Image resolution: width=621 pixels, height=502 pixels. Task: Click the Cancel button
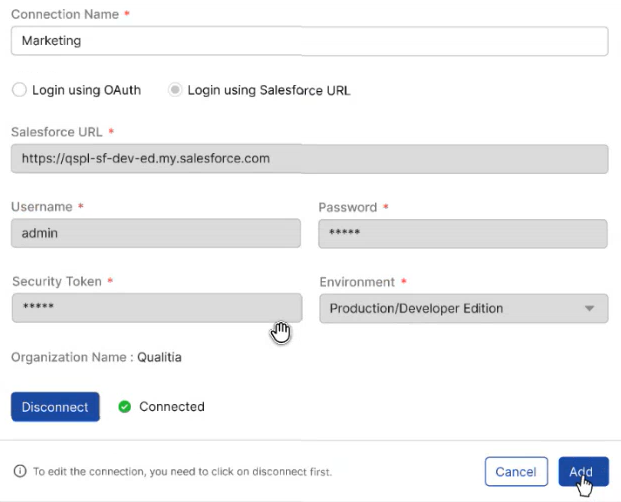(516, 472)
